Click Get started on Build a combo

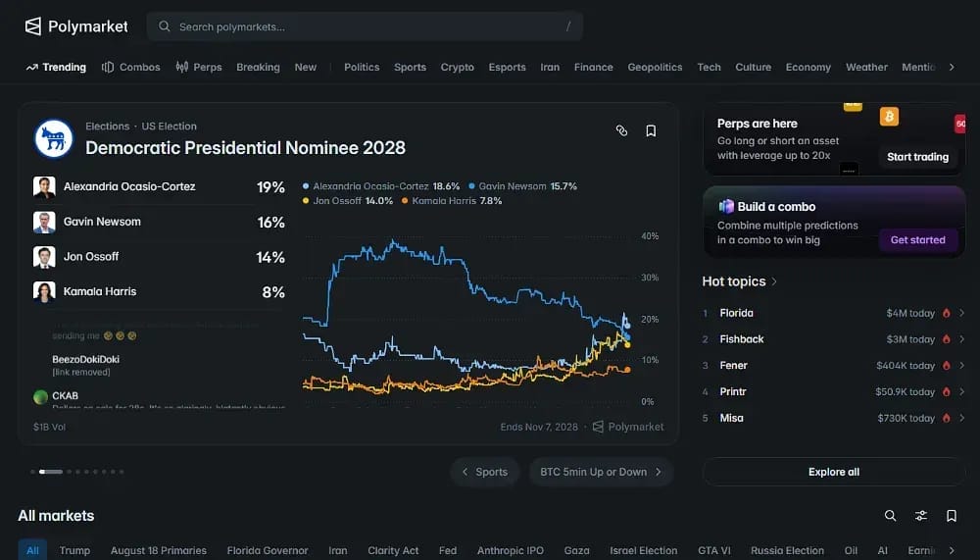917,239
